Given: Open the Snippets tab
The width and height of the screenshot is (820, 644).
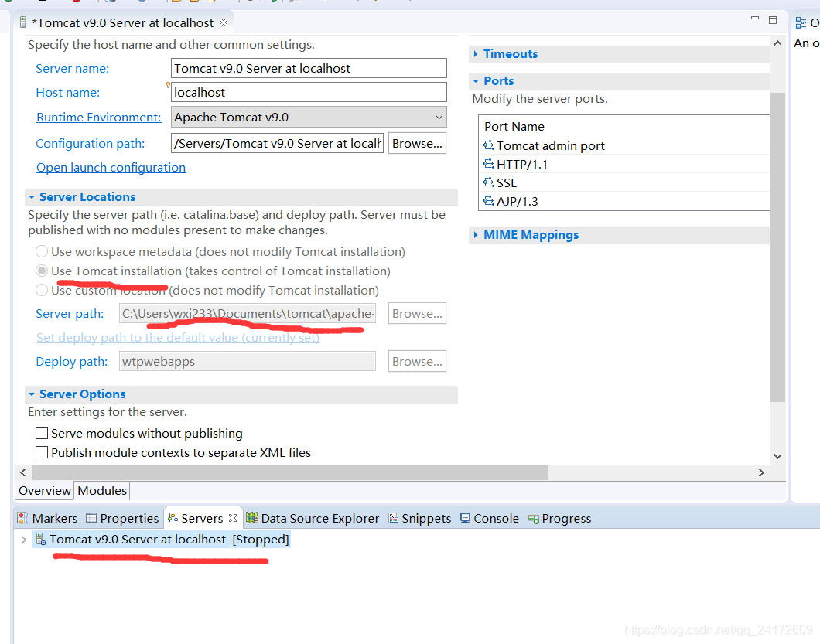Looking at the screenshot, I should click(x=420, y=518).
